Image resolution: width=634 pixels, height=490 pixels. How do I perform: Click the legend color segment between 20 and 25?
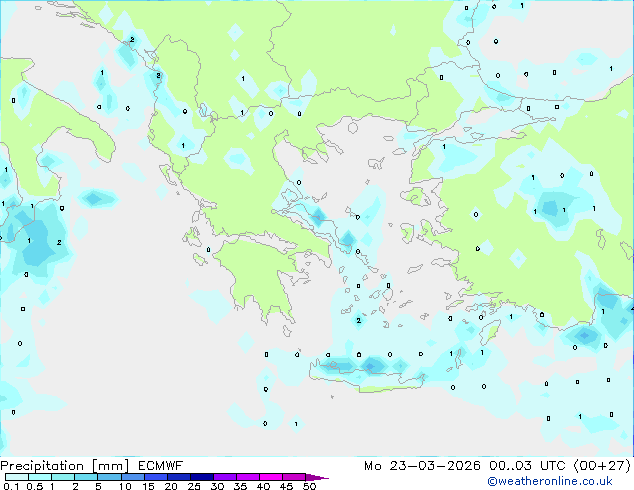179,477
